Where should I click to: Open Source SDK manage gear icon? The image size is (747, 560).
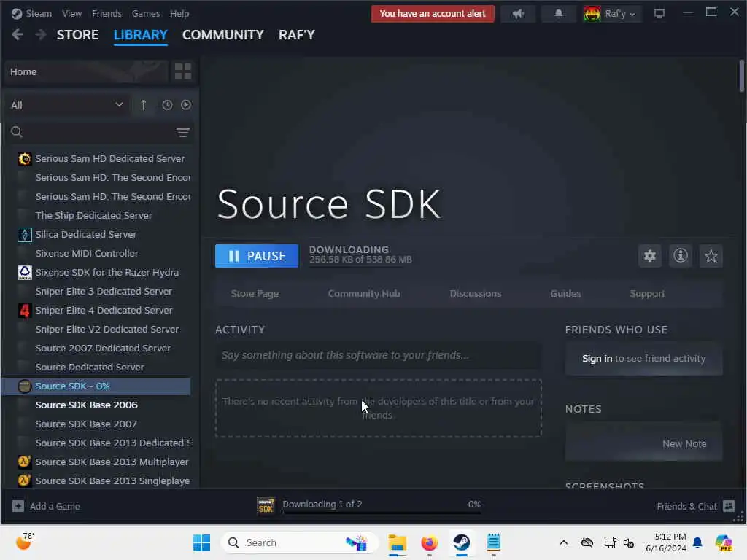point(650,256)
